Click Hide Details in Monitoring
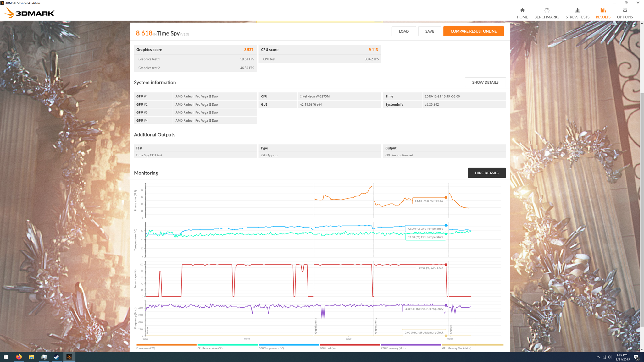This screenshot has height=362, width=644. click(486, 173)
